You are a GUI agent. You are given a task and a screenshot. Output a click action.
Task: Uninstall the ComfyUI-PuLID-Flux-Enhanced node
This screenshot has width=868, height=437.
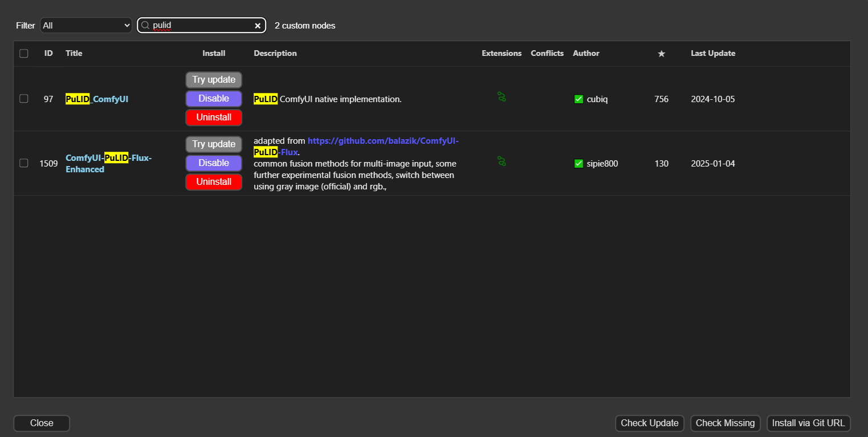[214, 182]
